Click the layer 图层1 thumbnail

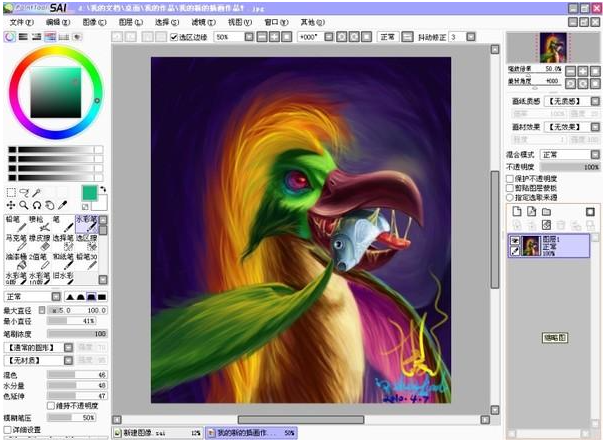531,246
